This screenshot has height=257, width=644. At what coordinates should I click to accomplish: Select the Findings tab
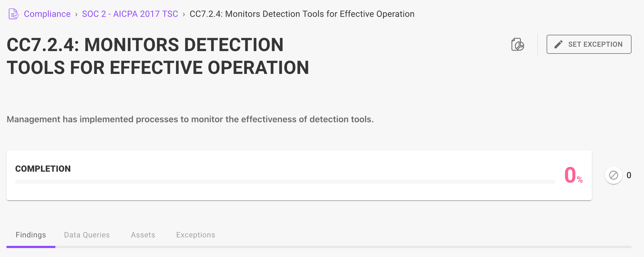pyautogui.click(x=31, y=235)
